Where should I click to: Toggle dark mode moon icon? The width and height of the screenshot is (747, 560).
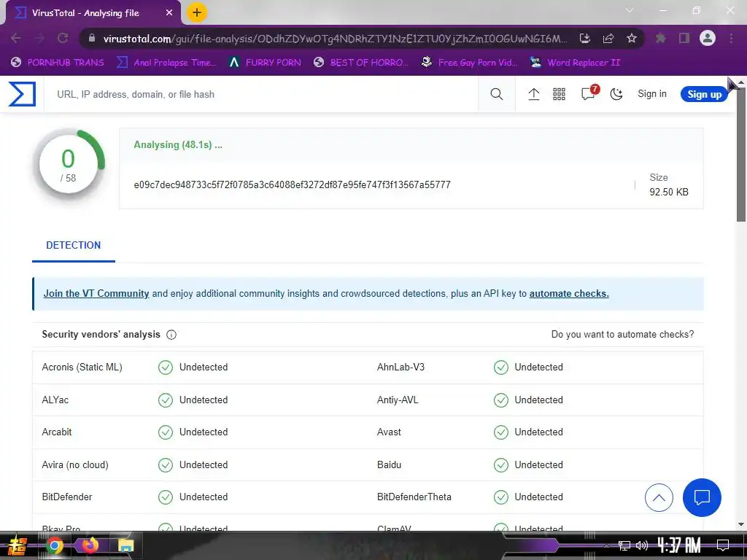616,94
